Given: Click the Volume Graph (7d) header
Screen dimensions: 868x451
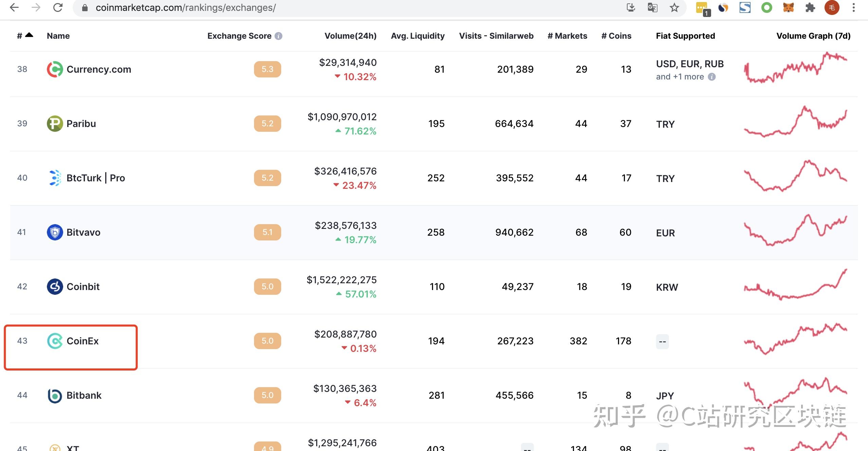Looking at the screenshot, I should point(813,36).
